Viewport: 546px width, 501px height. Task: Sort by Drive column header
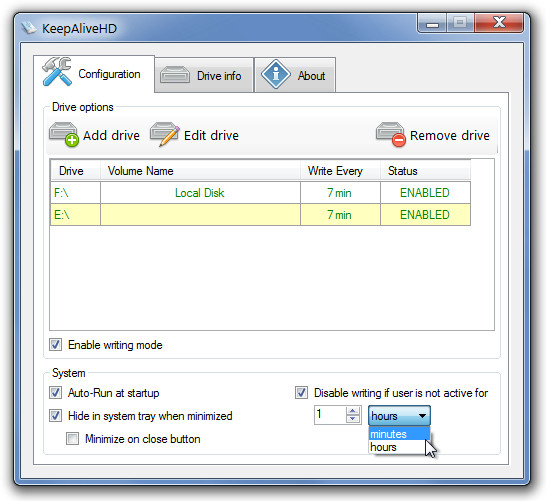tap(76, 171)
